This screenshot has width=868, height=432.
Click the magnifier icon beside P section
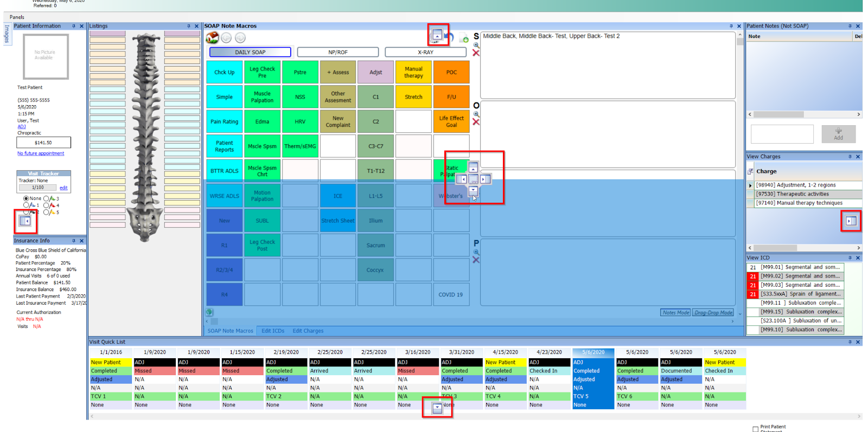tap(476, 252)
